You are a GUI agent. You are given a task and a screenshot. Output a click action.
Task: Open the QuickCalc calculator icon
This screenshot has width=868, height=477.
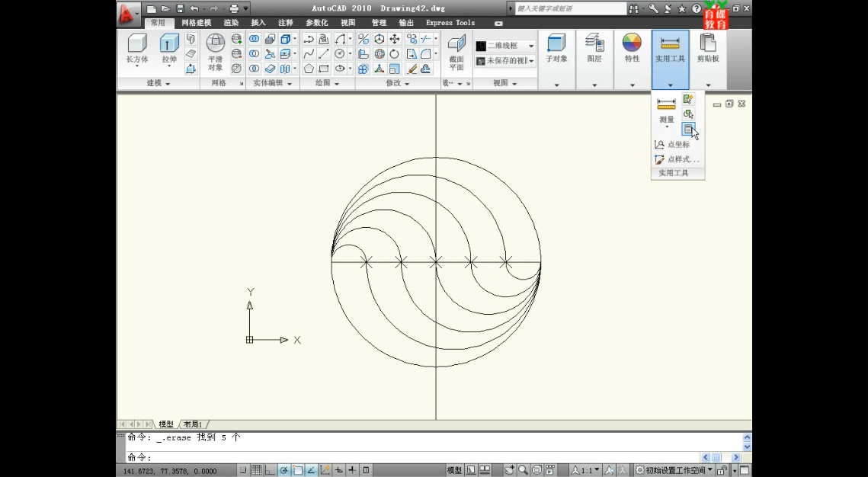(688, 129)
